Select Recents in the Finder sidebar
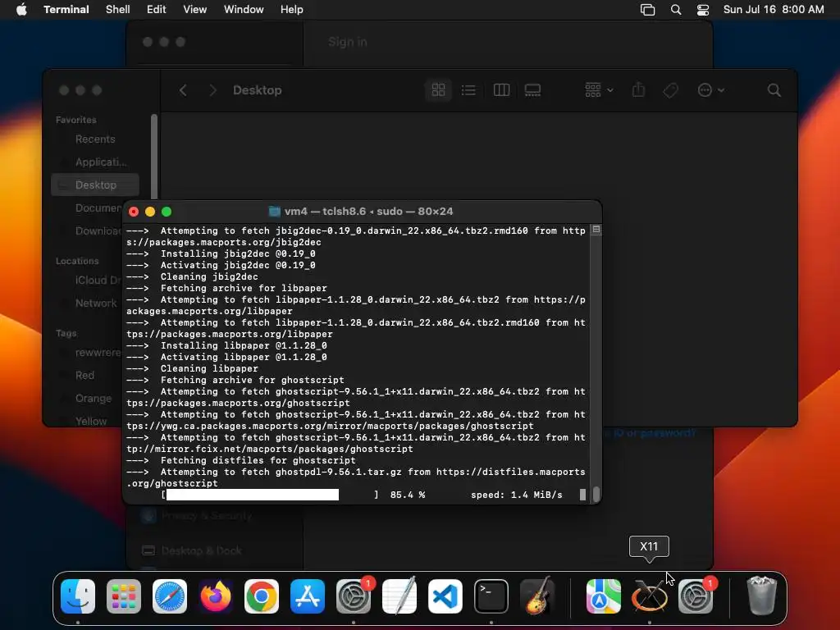The width and height of the screenshot is (840, 630). coord(95,139)
